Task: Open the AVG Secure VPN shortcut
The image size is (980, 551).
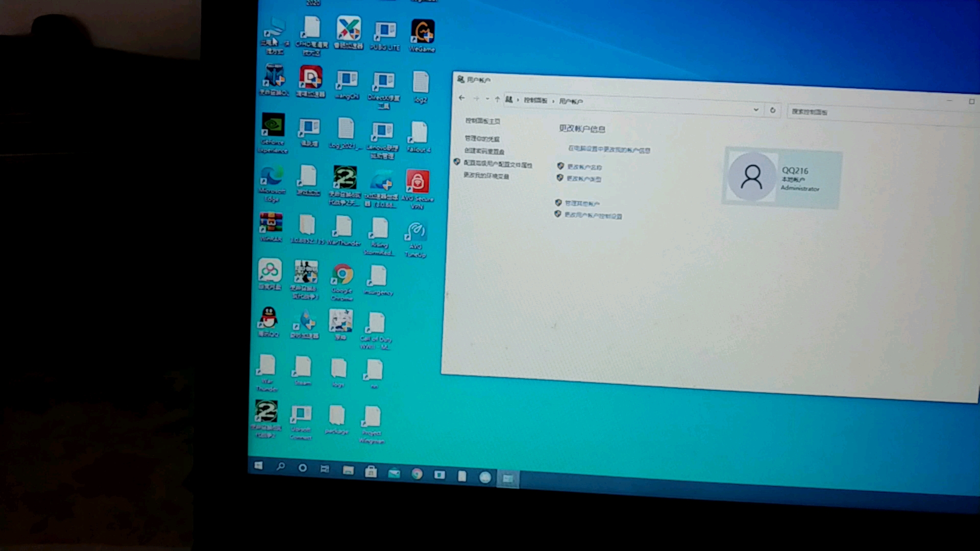Action: pos(417,182)
